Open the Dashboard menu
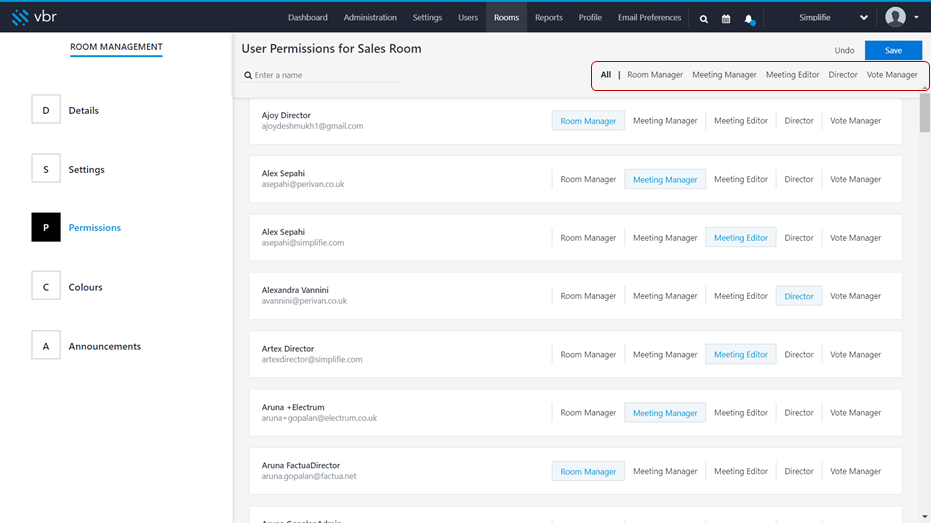 point(308,17)
